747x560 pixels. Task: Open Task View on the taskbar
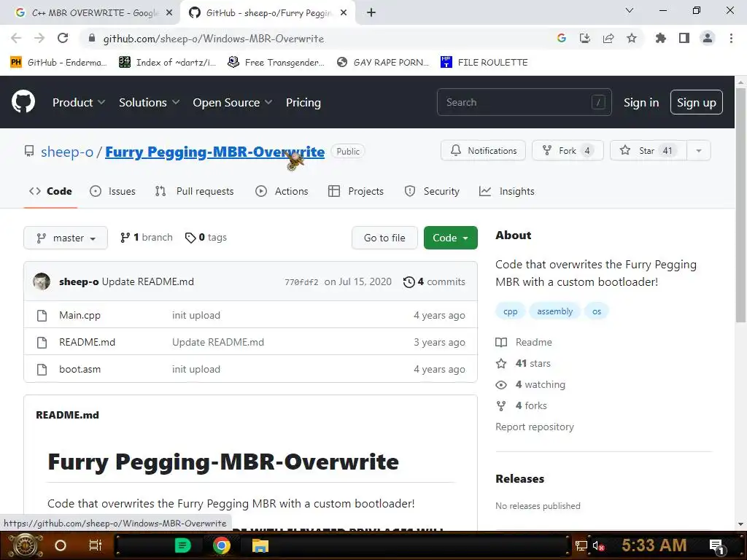96,545
